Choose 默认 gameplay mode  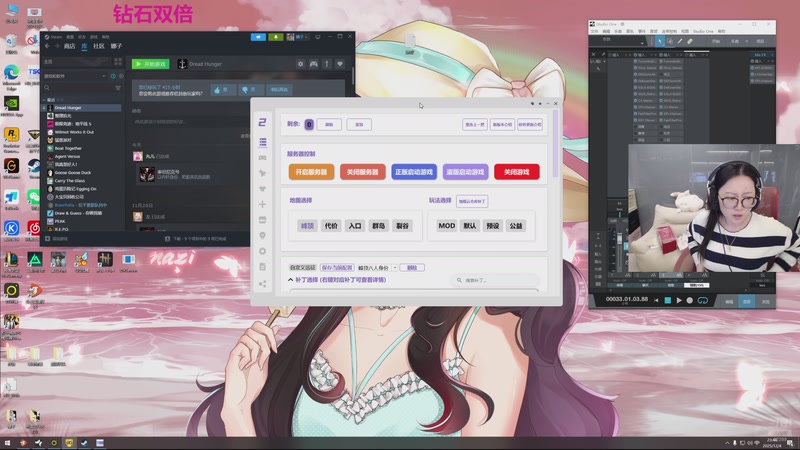(x=470, y=226)
